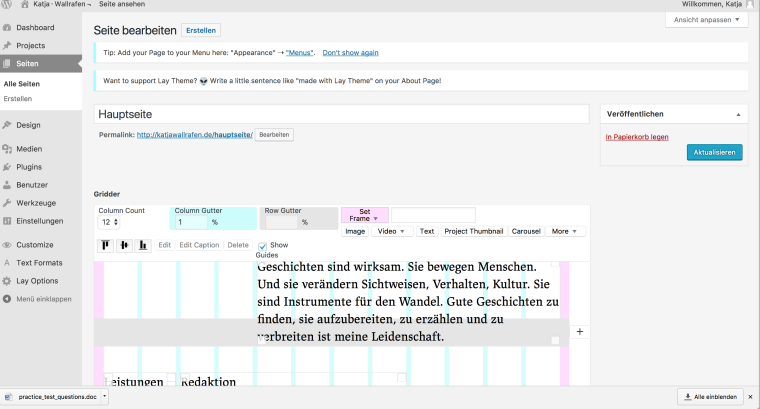The height and width of the screenshot is (409, 760).
Task: Click the Hauptseite title input field
Action: click(341, 115)
